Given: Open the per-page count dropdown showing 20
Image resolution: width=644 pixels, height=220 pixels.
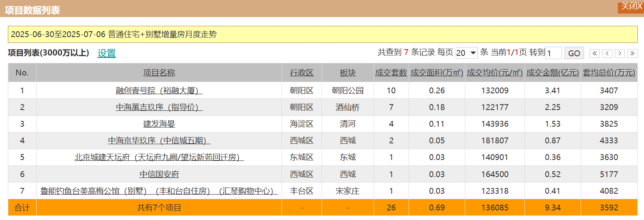Looking at the screenshot, I should [x=467, y=53].
